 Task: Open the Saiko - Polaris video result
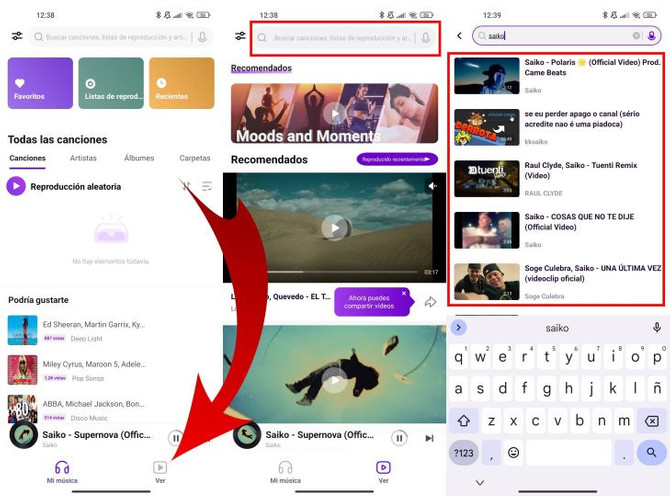[558, 76]
